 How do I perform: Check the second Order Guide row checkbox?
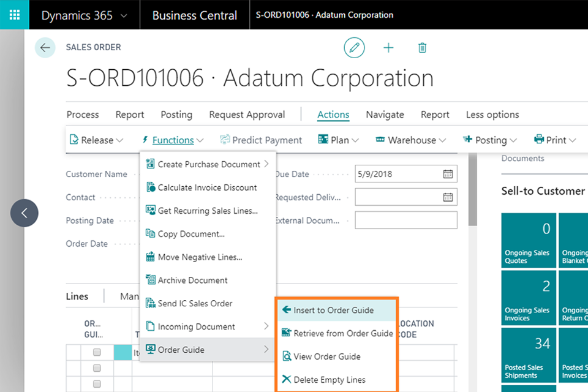97,368
